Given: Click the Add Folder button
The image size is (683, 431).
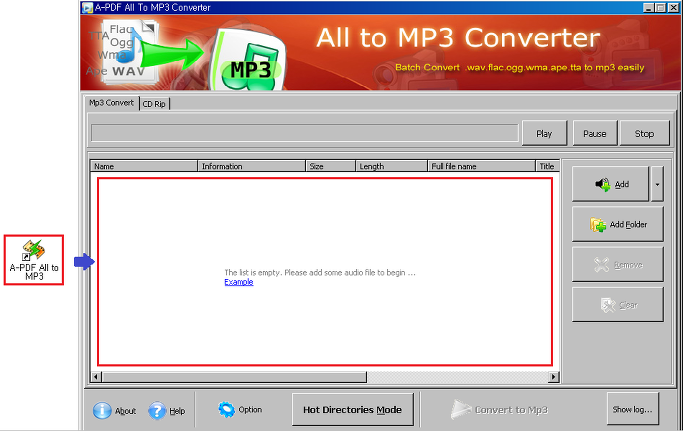Looking at the screenshot, I should 618,224.
